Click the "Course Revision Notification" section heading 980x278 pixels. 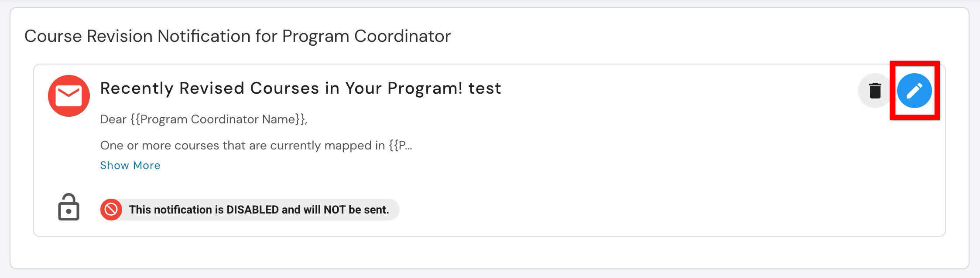[237, 36]
